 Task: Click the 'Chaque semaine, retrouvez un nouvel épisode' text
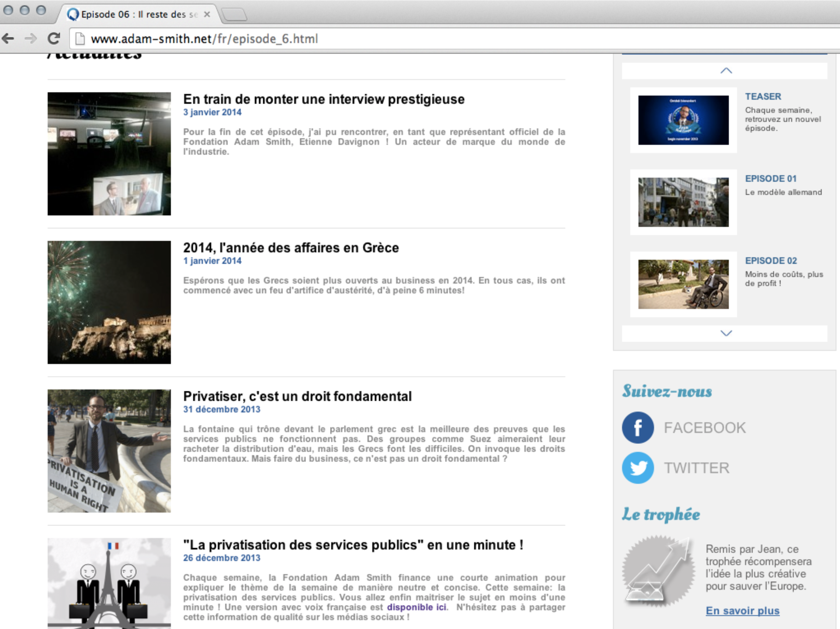pos(783,119)
